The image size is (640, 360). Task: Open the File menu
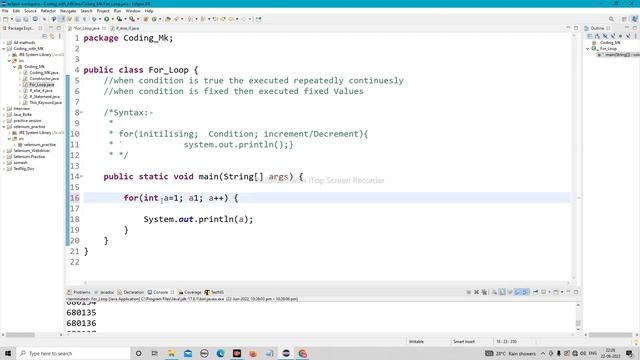pyautogui.click(x=5, y=11)
